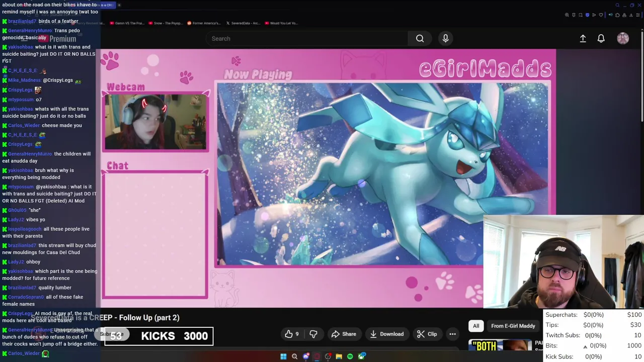The height and width of the screenshot is (362, 644).
Task: Open the "SeveredData - Arc..." X bookmark
Action: tap(244, 23)
